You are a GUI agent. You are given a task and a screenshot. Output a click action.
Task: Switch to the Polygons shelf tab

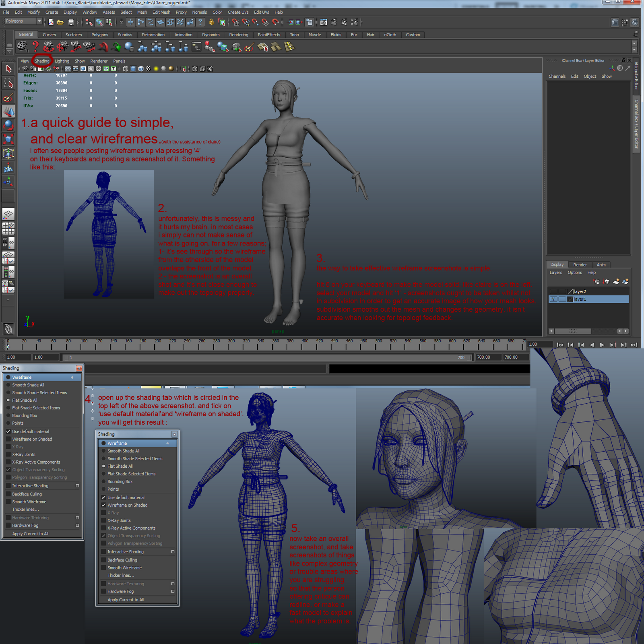[100, 35]
